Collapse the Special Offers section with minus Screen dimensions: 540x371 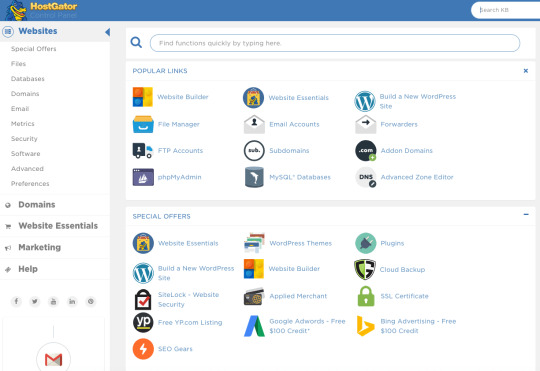coord(526,214)
